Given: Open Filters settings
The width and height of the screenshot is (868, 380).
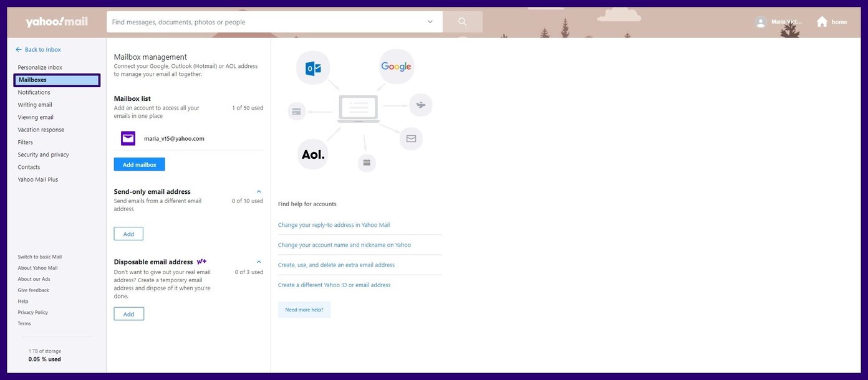Looking at the screenshot, I should tap(25, 142).
